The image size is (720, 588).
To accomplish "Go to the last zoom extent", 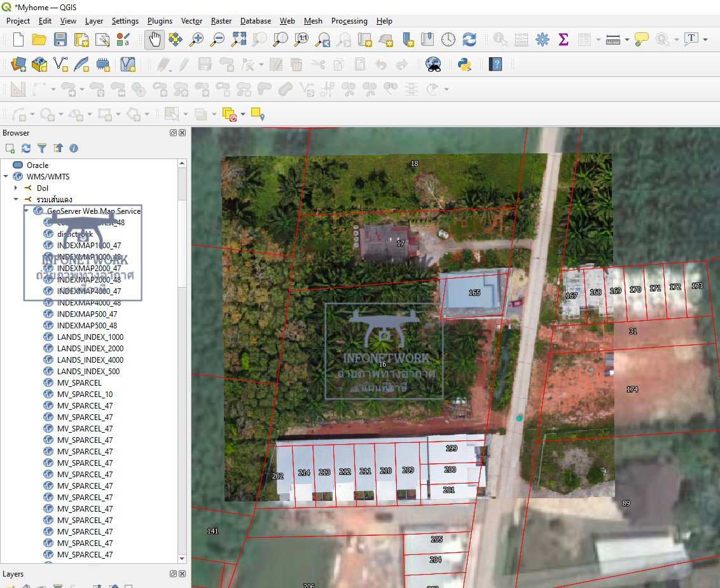I will [x=323, y=39].
